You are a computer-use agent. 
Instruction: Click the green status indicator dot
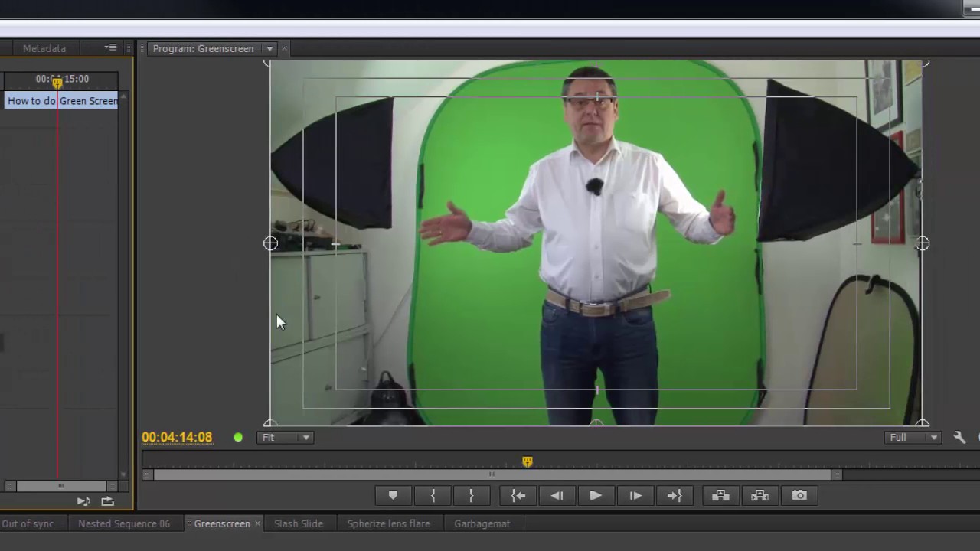point(238,438)
